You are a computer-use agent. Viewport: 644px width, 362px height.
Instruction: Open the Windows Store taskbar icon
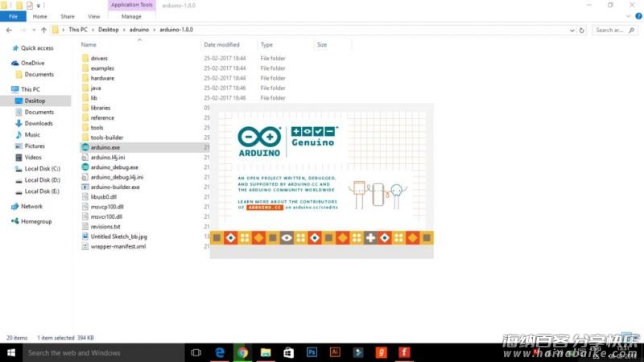pyautogui.click(x=288, y=352)
